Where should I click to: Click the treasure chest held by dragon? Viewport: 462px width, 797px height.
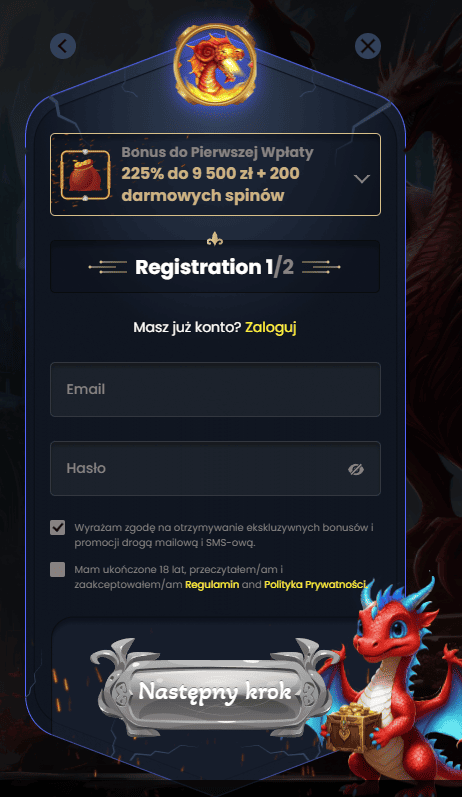pos(354,727)
